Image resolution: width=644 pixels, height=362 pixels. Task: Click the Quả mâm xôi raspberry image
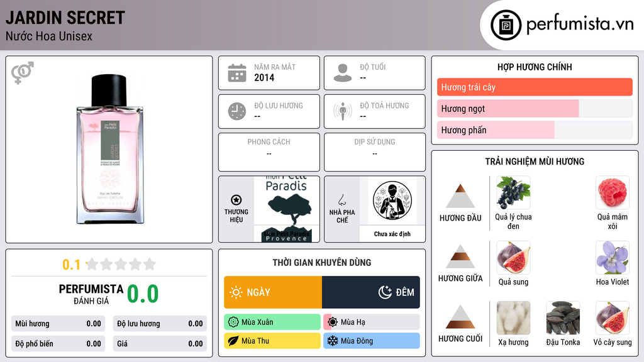pos(613,192)
